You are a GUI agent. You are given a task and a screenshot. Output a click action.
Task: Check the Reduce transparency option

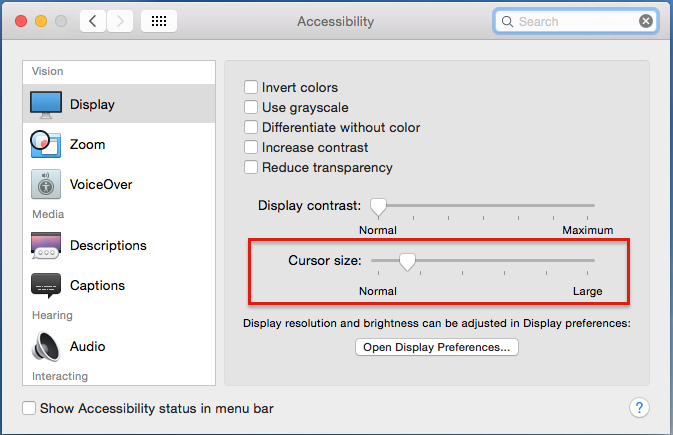tap(252, 168)
